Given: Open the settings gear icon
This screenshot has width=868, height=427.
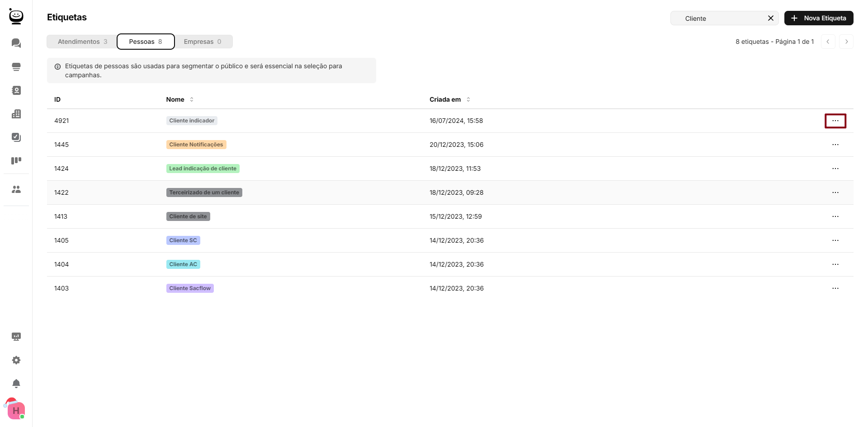Looking at the screenshot, I should (16, 360).
